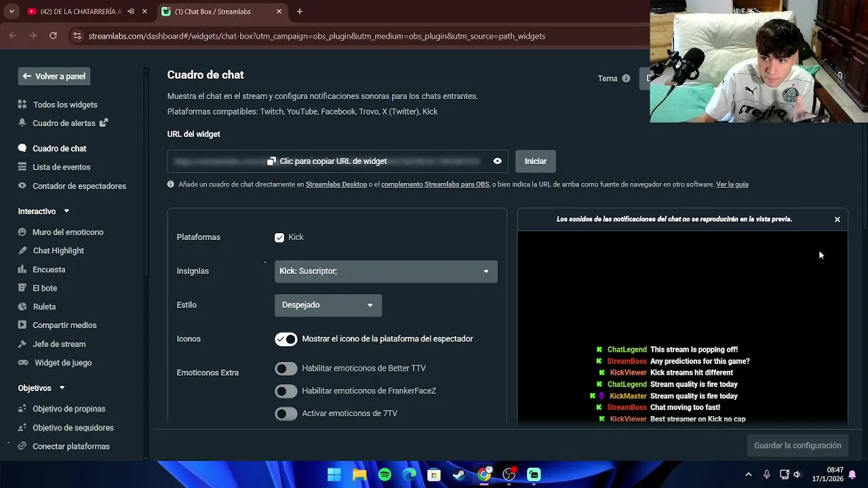Click the Ruleta sidebar icon
This screenshot has width=868, height=488.
click(x=22, y=306)
